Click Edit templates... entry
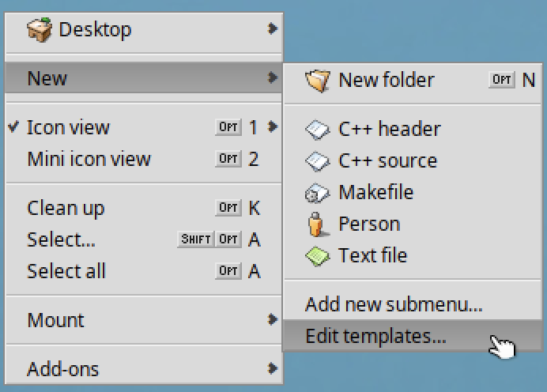 [x=413, y=336]
